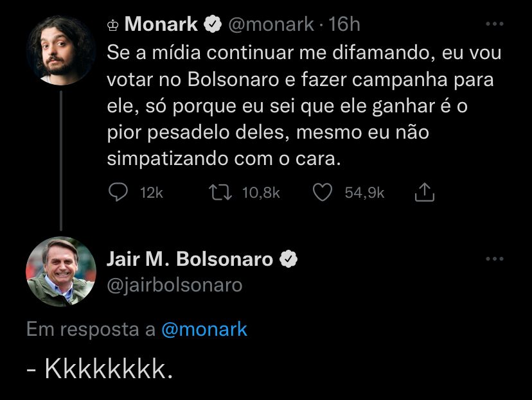532x400 pixels.
Task: Click the @jairbolsonaro handle
Action: click(x=174, y=284)
